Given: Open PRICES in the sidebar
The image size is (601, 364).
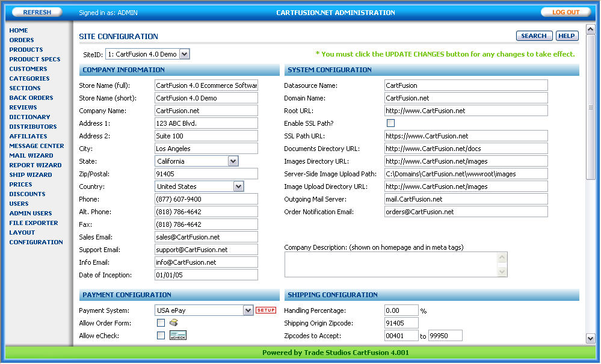Looking at the screenshot, I should point(20,184).
